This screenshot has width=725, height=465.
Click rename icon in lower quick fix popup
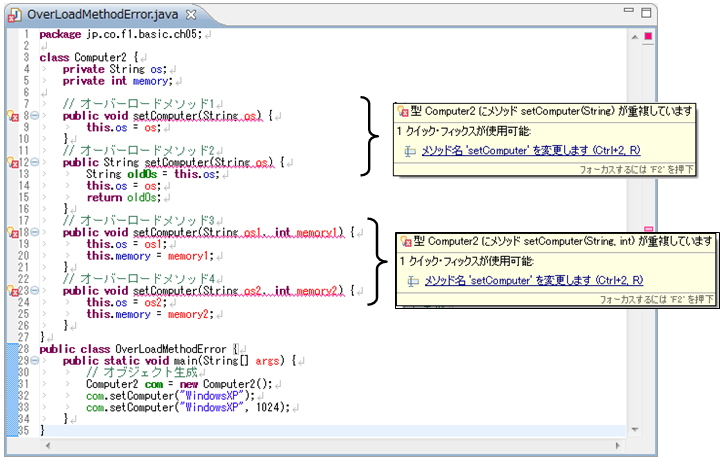coord(410,280)
